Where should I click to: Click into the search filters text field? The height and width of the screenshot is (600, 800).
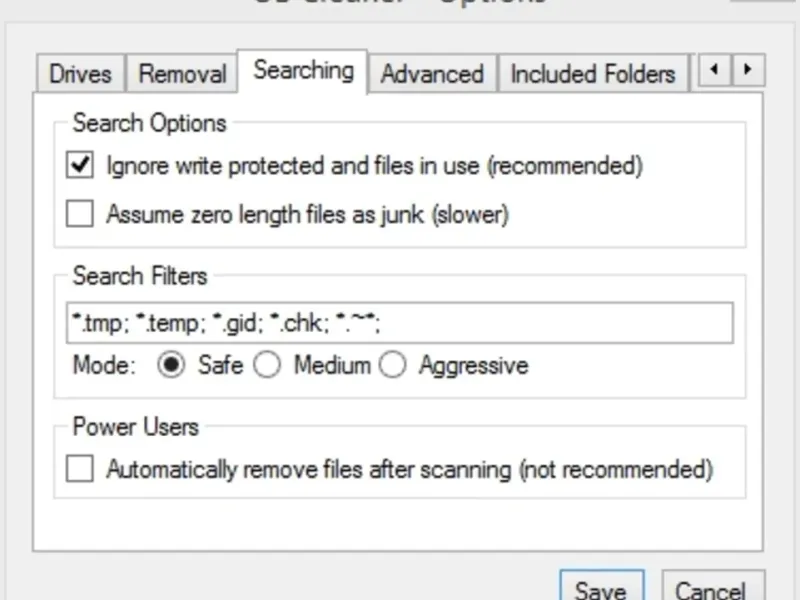(x=400, y=323)
